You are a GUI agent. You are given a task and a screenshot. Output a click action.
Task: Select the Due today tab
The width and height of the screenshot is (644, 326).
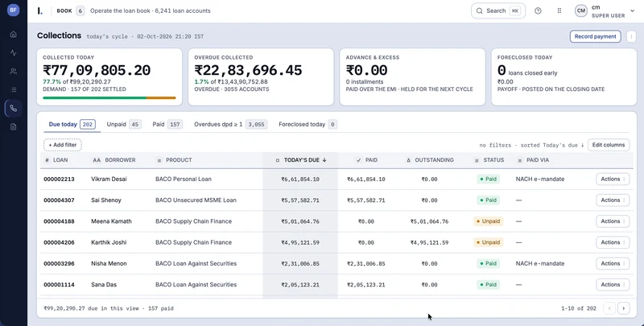72,125
